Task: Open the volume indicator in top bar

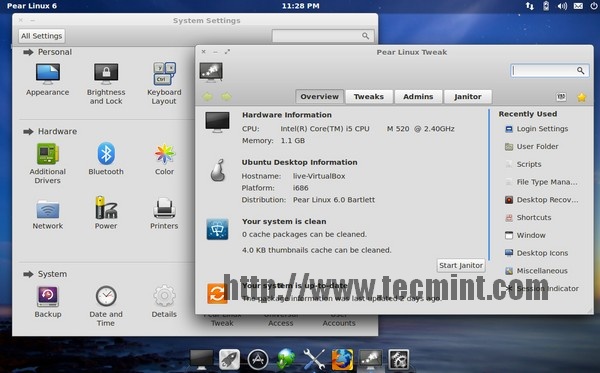Action: [562, 6]
